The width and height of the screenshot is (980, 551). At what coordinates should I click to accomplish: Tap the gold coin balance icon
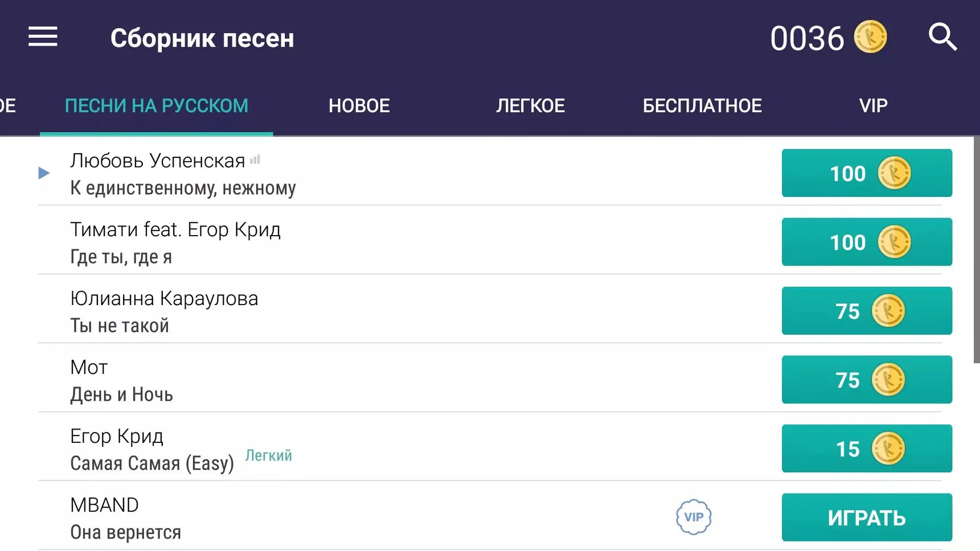[x=870, y=37]
